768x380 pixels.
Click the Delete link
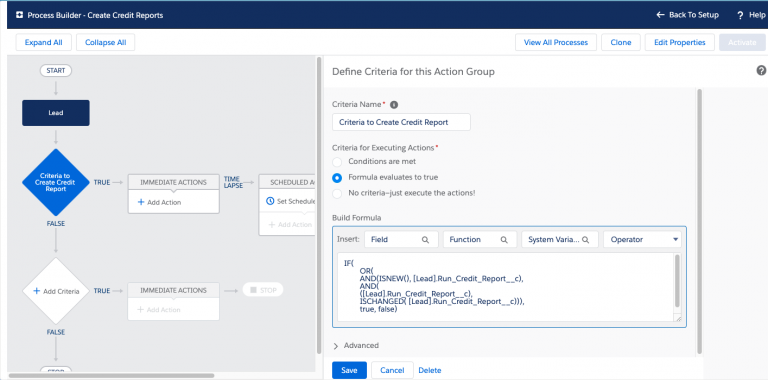point(430,370)
